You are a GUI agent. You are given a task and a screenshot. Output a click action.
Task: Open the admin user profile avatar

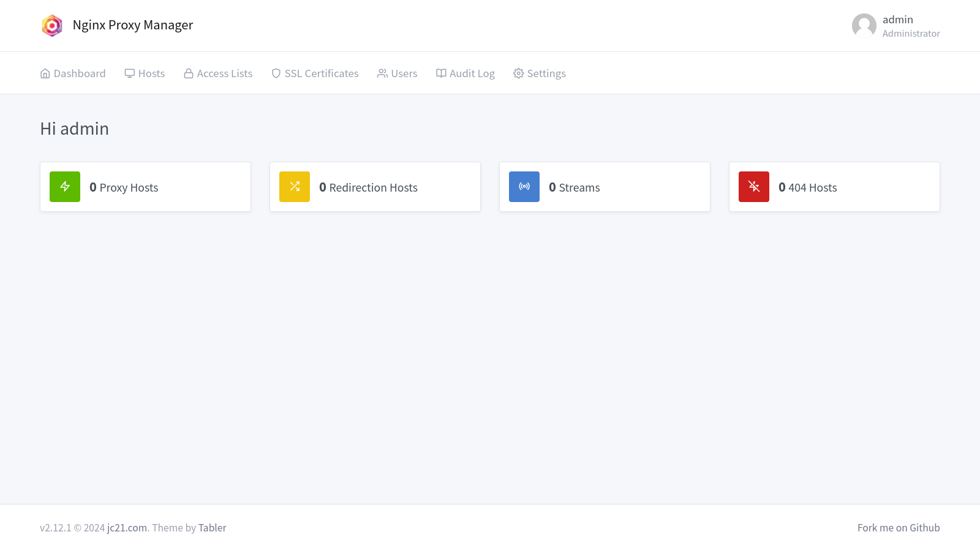coord(864,26)
